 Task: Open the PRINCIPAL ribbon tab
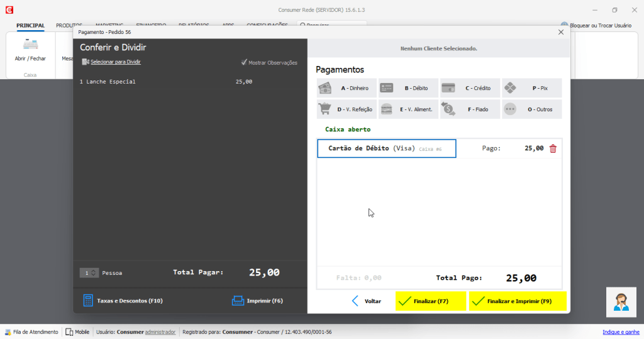tap(30, 25)
